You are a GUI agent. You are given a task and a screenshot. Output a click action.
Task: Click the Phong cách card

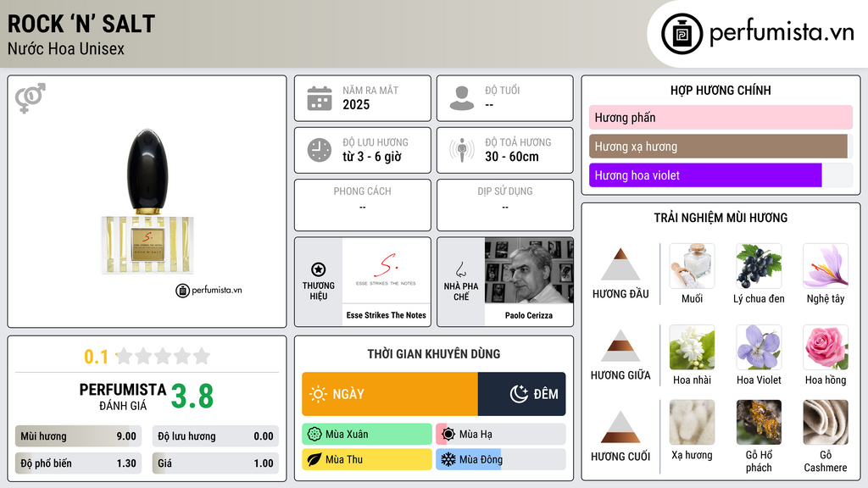[363, 205]
